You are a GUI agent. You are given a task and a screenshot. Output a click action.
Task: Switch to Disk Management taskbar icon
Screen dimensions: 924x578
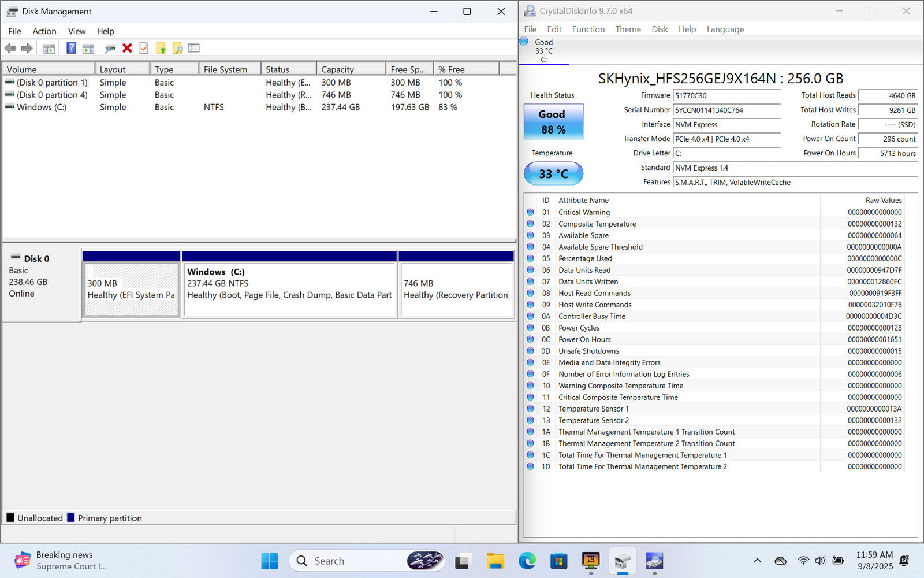coord(622,561)
